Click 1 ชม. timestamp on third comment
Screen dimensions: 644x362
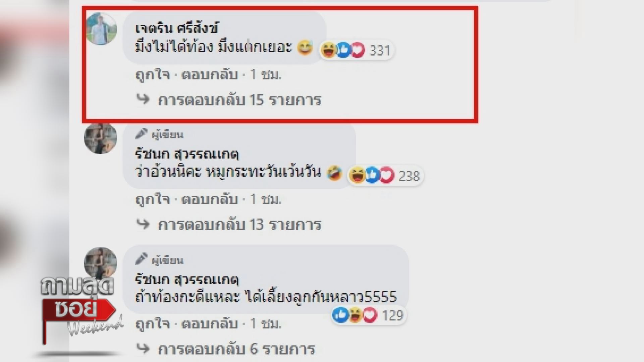tap(266, 324)
